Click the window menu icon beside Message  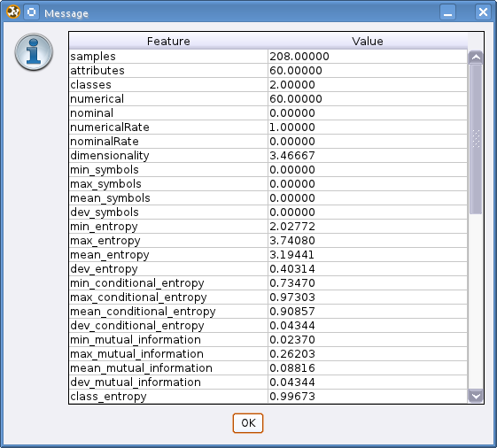point(31,12)
